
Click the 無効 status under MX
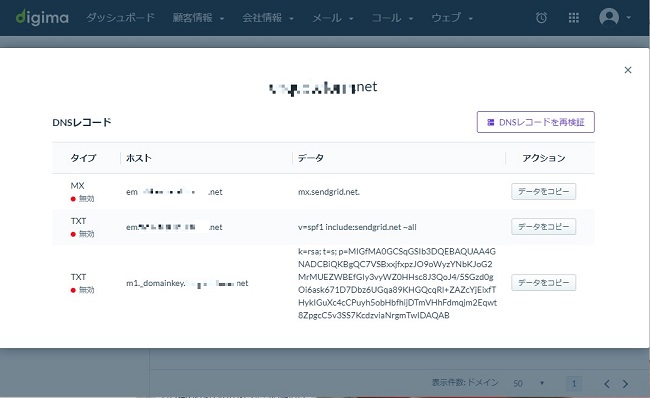(82, 199)
